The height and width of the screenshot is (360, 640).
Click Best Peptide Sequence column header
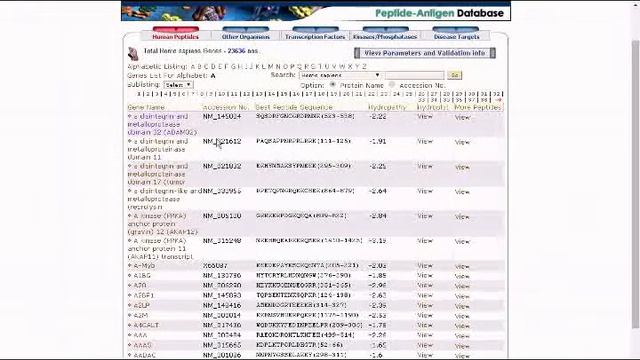tap(294, 107)
